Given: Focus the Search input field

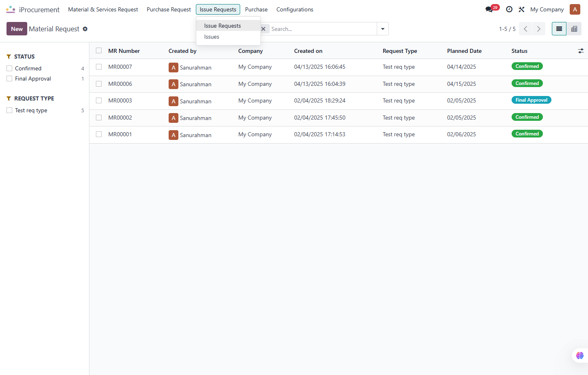Looking at the screenshot, I should (323, 29).
